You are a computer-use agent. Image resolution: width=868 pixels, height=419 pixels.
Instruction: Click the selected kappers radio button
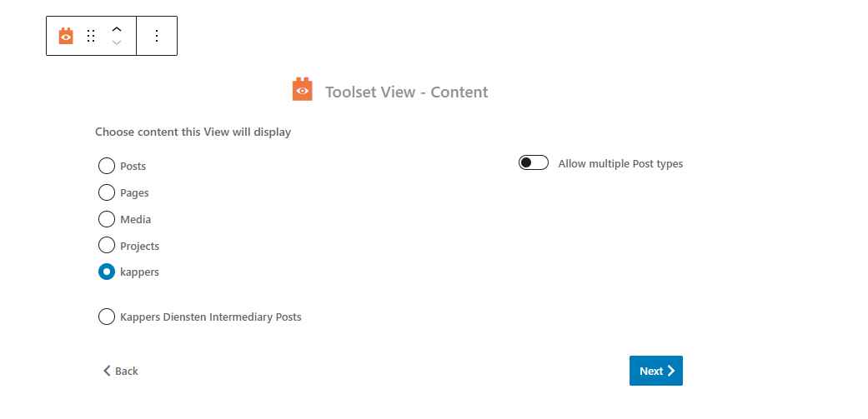coord(106,272)
